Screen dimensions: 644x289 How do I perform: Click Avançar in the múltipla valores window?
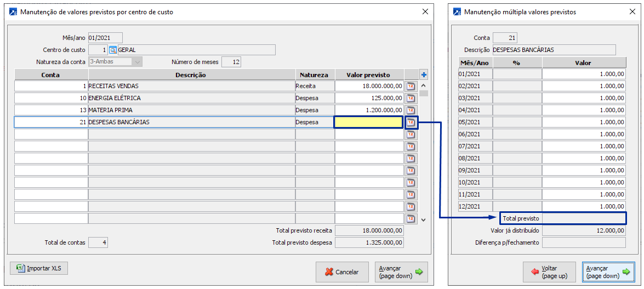point(608,271)
